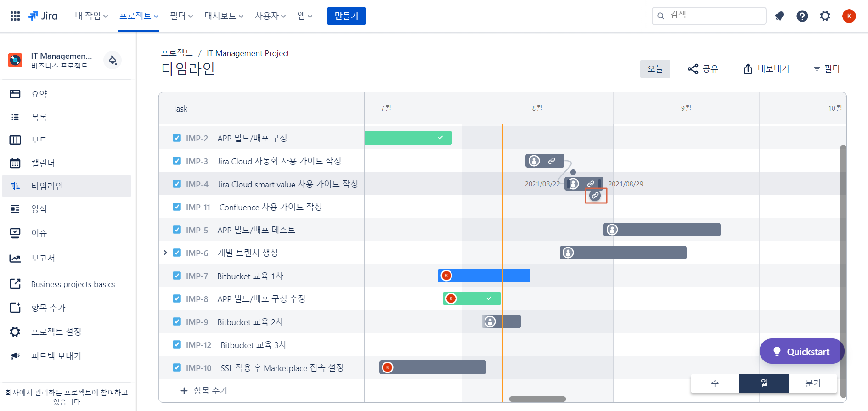This screenshot has width=868, height=411.
Task: Click the 오늘 today button
Action: click(655, 69)
